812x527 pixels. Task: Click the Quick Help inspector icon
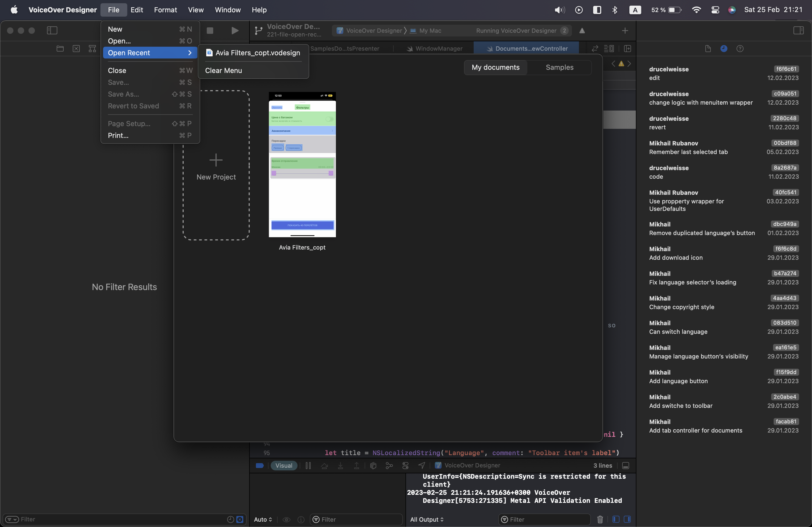click(740, 48)
